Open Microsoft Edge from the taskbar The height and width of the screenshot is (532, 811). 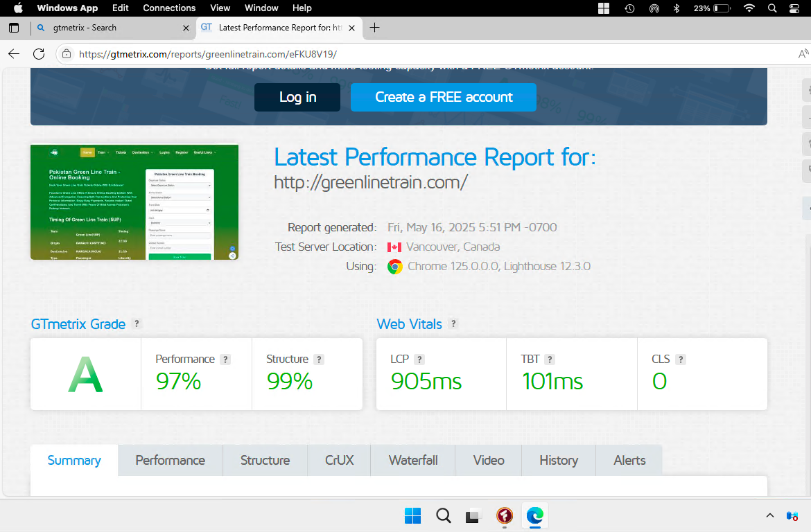tap(535, 515)
